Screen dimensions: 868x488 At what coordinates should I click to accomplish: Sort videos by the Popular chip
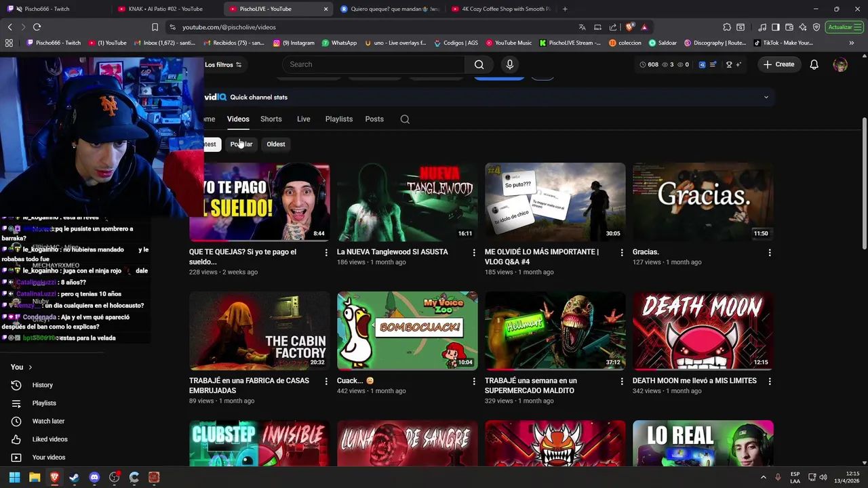coord(241,144)
